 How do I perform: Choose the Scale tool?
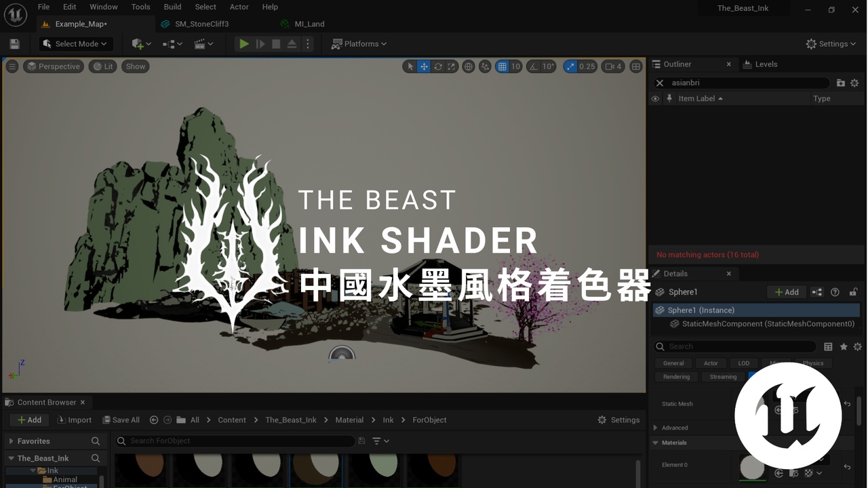pyautogui.click(x=452, y=66)
